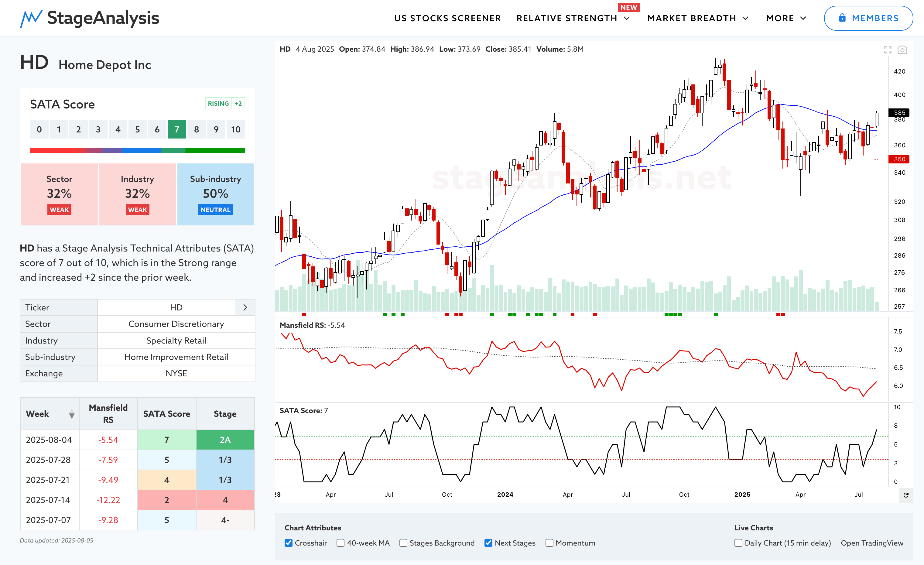Screen dimensions: 924x565
Task: Click the 2024 time axis label
Action: [505, 495]
